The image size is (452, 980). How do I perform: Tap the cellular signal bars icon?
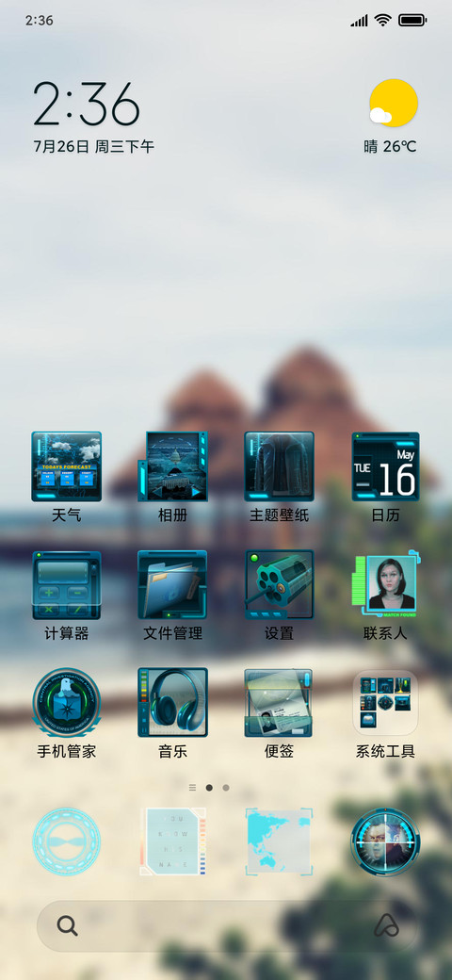click(x=359, y=21)
